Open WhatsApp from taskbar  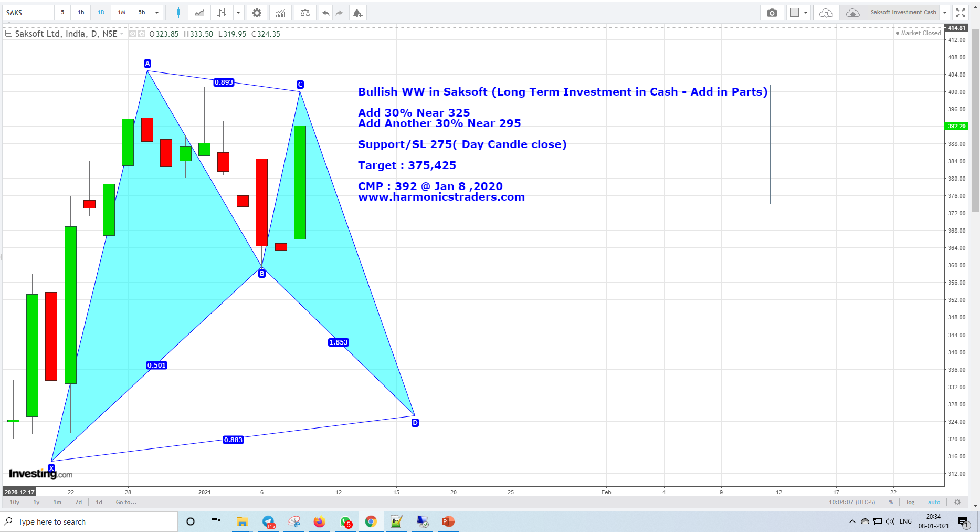(346, 522)
